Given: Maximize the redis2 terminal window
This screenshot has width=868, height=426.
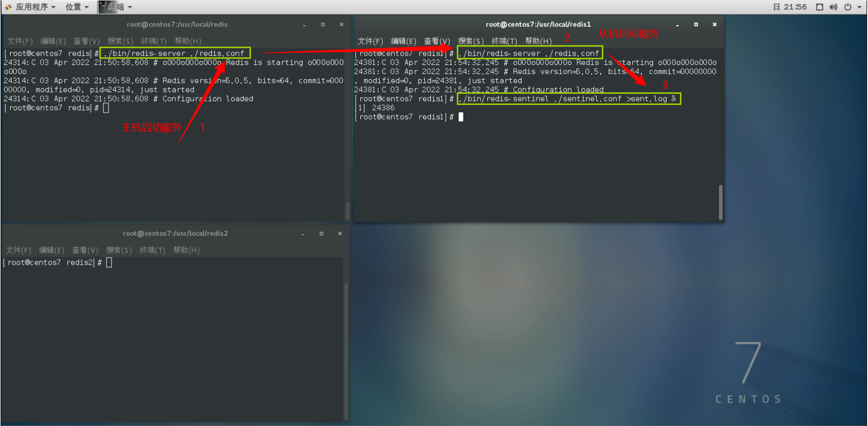Looking at the screenshot, I should click(x=321, y=233).
